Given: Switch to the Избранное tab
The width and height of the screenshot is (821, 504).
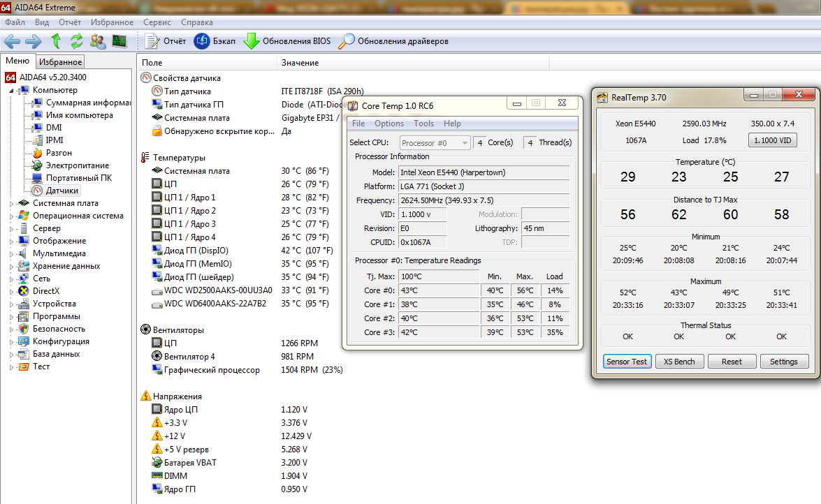Looking at the screenshot, I should pyautogui.click(x=61, y=62).
